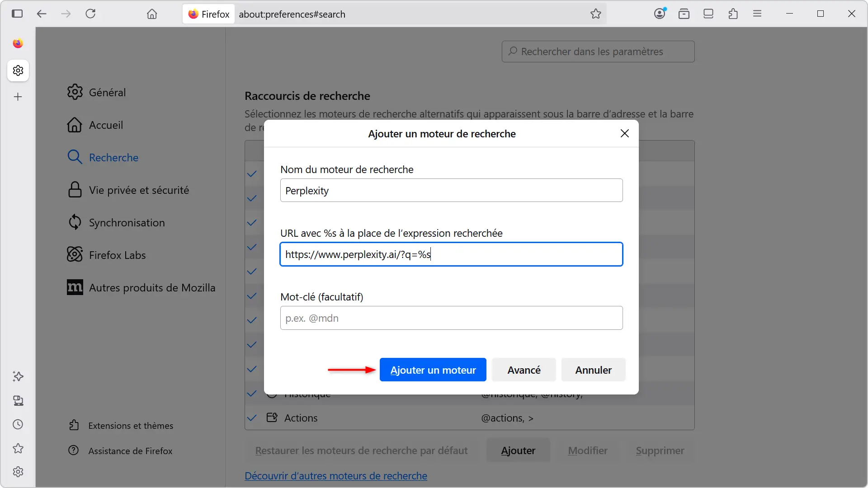This screenshot has width=868, height=488.
Task: Open the Firefox Labs category
Action: [x=106, y=255]
